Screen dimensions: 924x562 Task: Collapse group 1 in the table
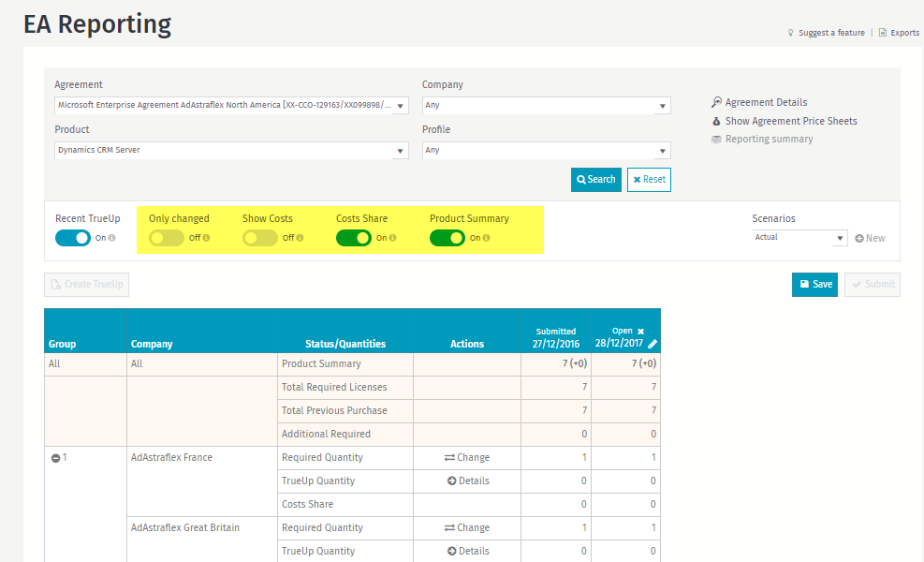coord(55,458)
